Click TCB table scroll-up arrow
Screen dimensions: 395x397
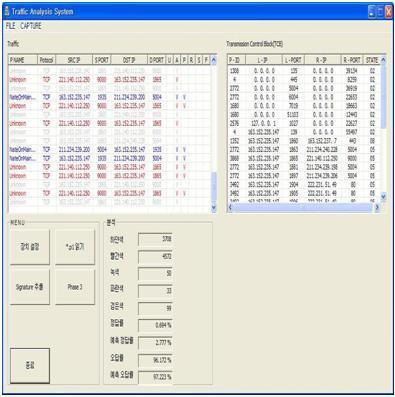click(383, 60)
